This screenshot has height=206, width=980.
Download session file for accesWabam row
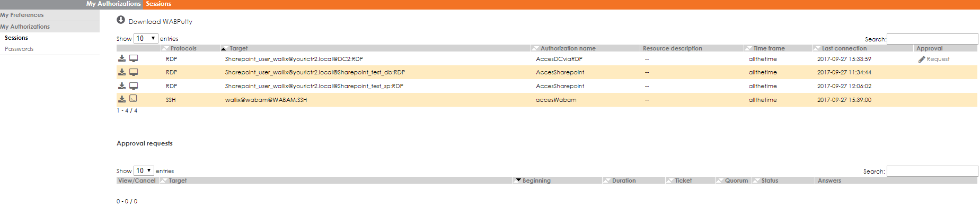pyautogui.click(x=122, y=99)
